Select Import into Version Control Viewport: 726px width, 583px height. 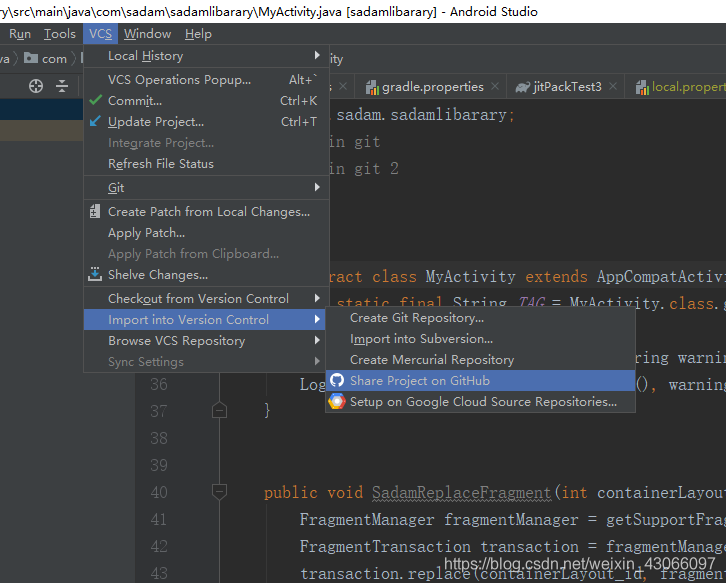206,320
